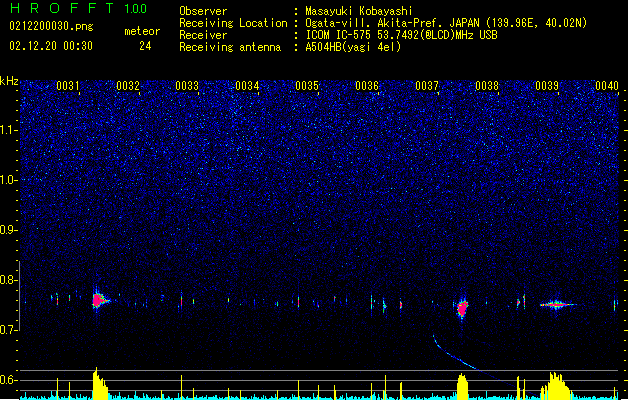Click the tall yellow intensity peak after 0031
629x400 pixels.
[99, 384]
